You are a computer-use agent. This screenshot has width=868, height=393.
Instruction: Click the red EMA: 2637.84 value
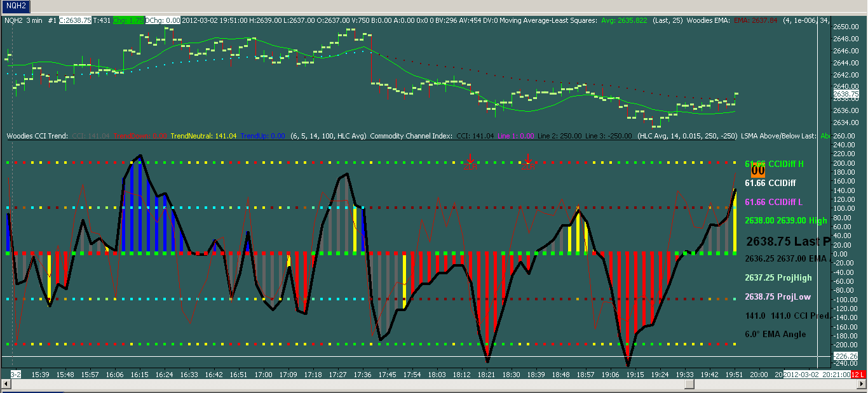pos(756,20)
